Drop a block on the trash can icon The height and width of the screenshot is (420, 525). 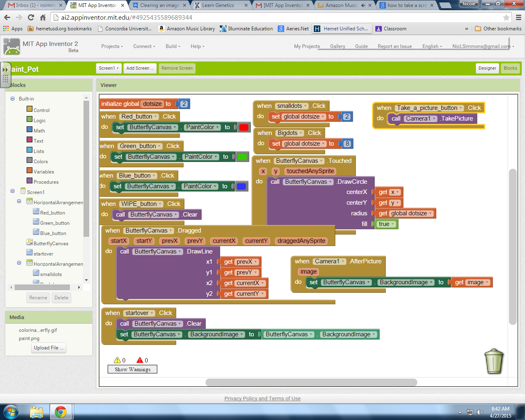click(494, 361)
